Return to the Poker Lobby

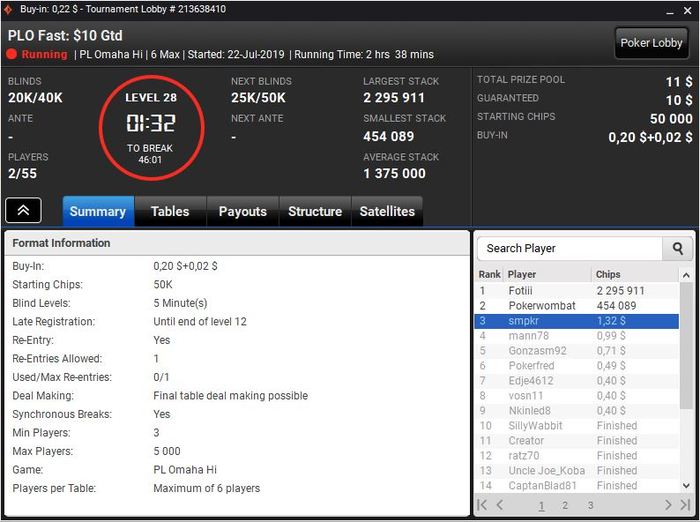[x=651, y=43]
